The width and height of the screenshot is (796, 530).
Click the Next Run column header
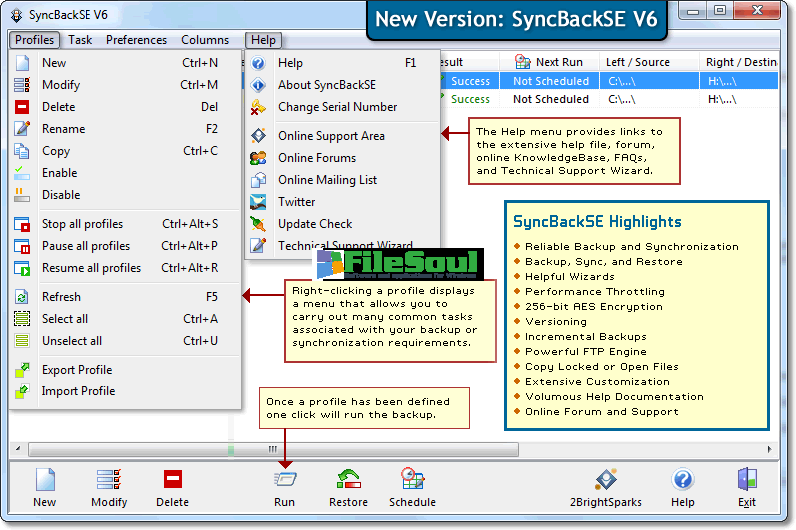(x=549, y=62)
